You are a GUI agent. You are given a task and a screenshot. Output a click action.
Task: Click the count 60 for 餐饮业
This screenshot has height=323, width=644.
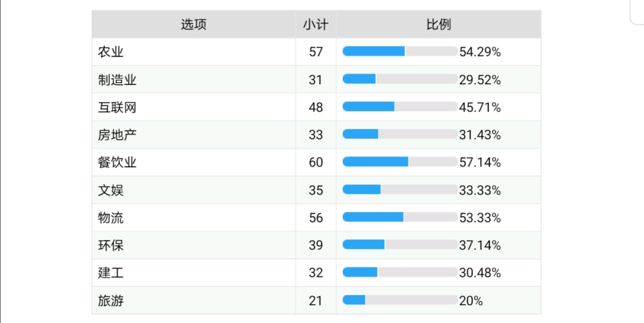point(316,162)
